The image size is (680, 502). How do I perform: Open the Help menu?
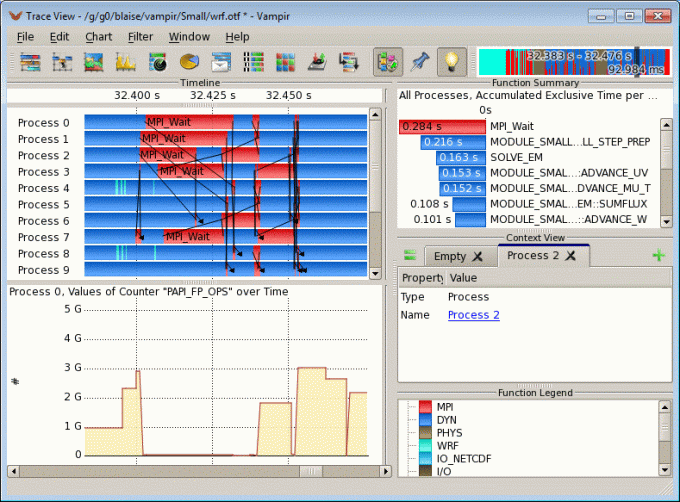coord(237,37)
